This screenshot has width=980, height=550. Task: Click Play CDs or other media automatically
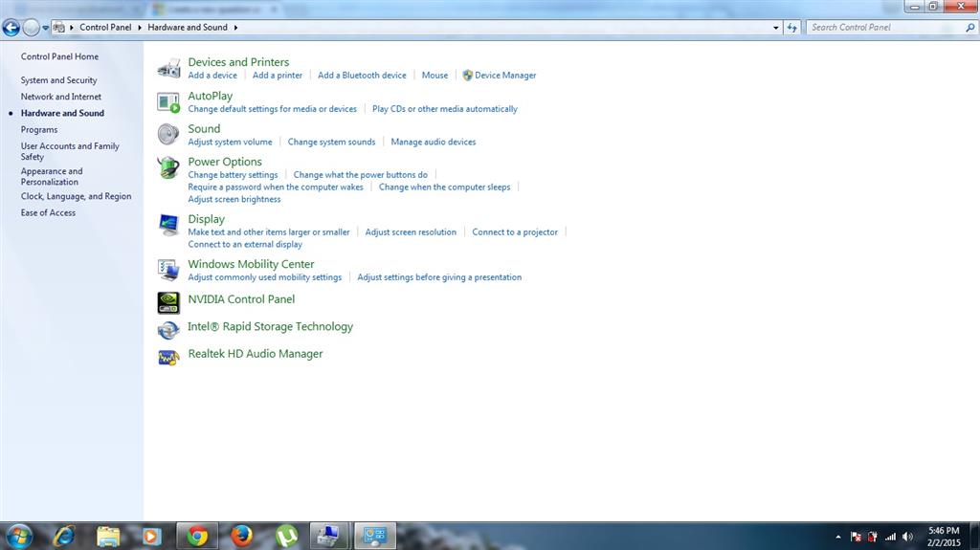point(445,109)
